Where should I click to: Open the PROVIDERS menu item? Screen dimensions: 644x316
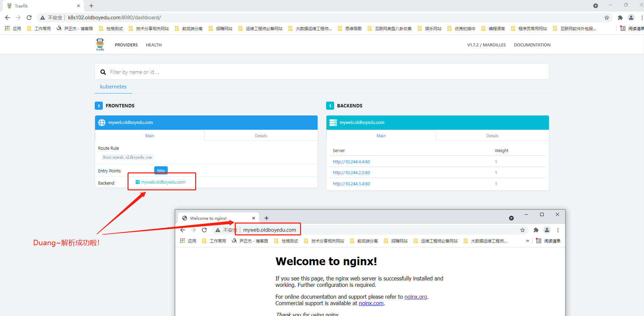coord(126,45)
